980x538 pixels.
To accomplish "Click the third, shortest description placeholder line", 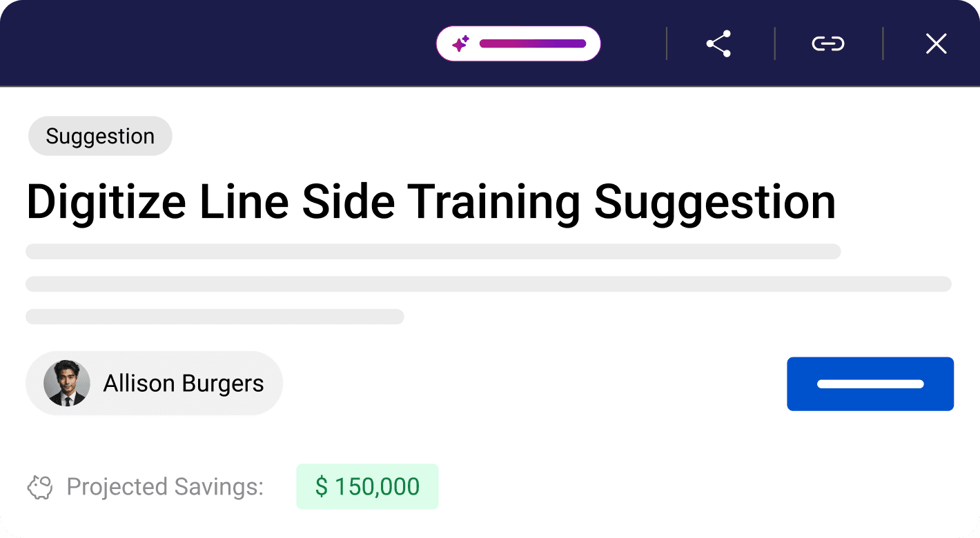I will pos(215,317).
